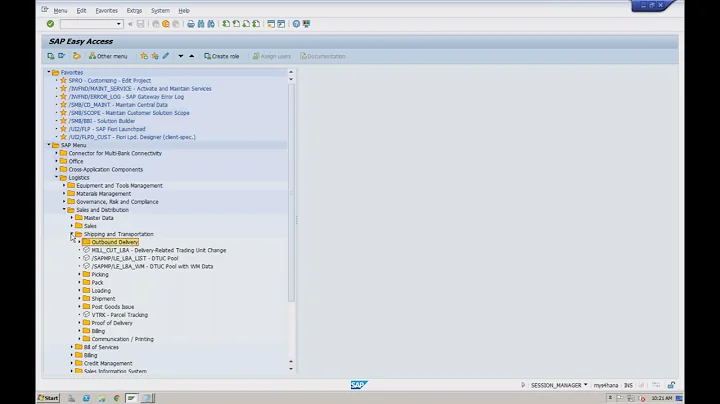Click the Assign users button
720x404 pixels.
coord(271,56)
